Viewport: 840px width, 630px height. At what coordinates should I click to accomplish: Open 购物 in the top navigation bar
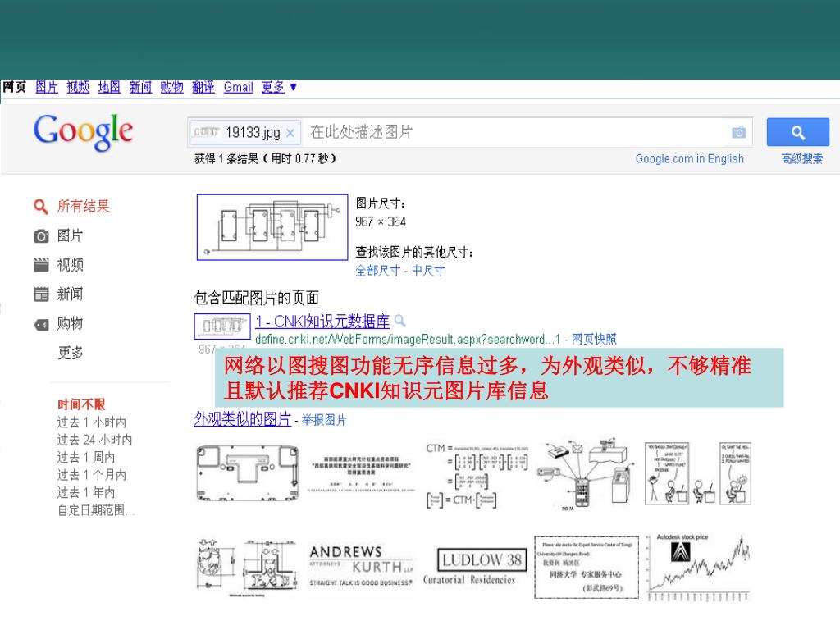172,87
